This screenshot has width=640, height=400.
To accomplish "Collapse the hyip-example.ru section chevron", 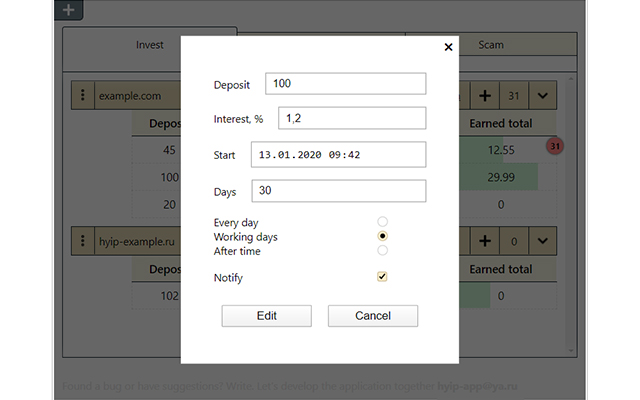I will click(542, 241).
